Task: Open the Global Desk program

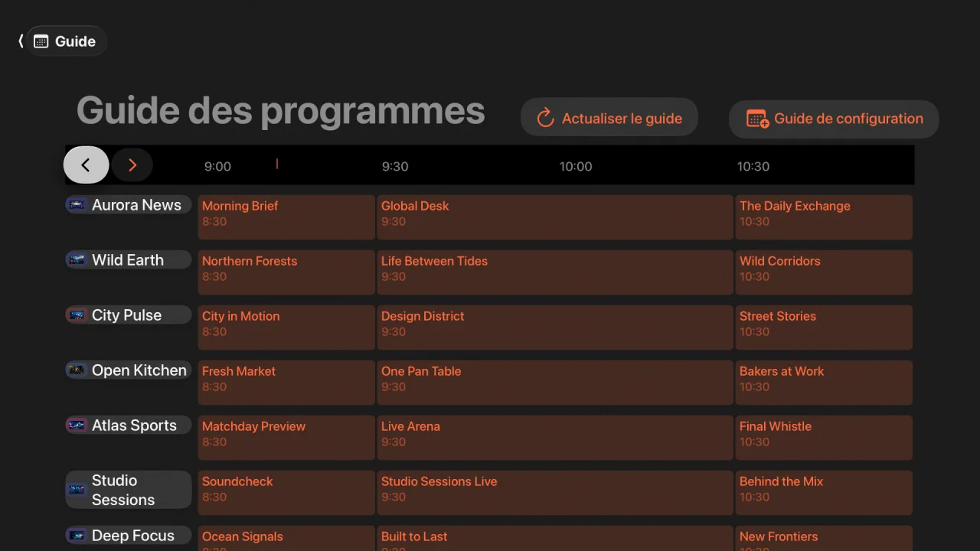Action: tap(555, 217)
